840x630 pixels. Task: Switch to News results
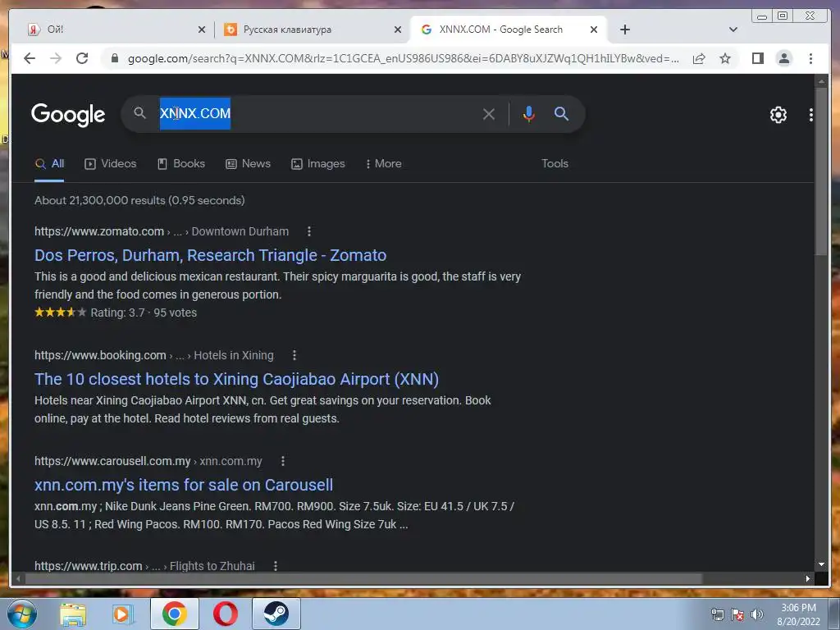click(248, 164)
